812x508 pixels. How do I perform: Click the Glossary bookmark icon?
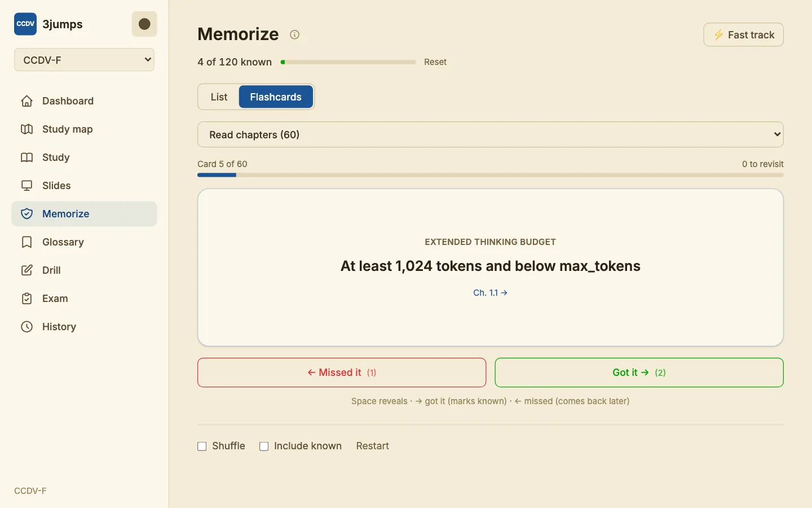(x=27, y=242)
